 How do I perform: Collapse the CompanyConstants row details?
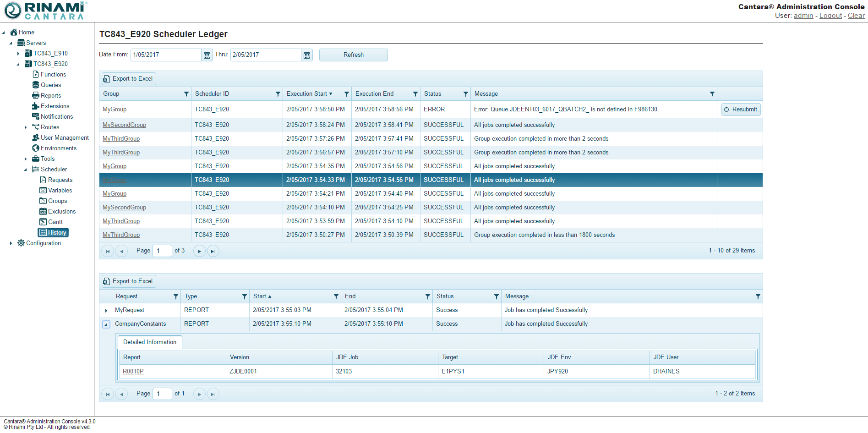point(106,324)
